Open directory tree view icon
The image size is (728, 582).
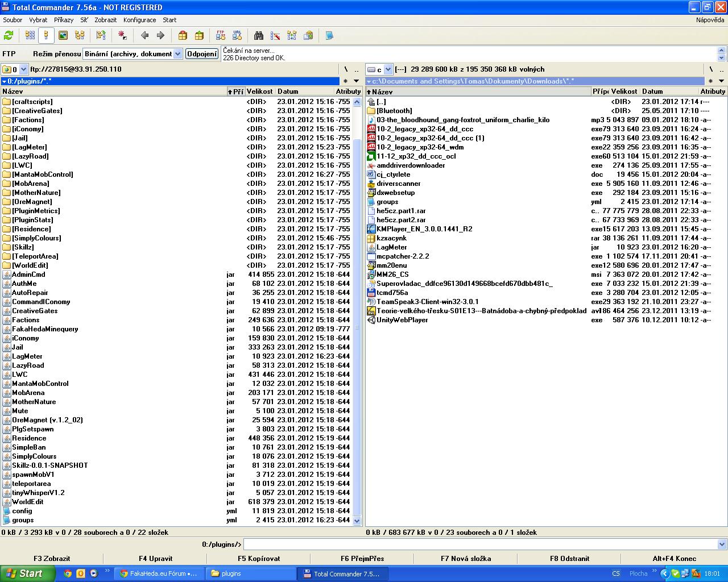click(80, 35)
